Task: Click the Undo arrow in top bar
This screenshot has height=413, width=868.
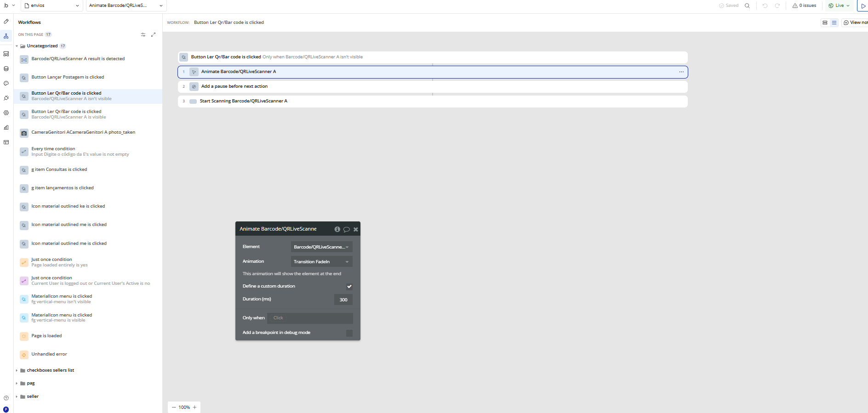Action: tap(765, 6)
